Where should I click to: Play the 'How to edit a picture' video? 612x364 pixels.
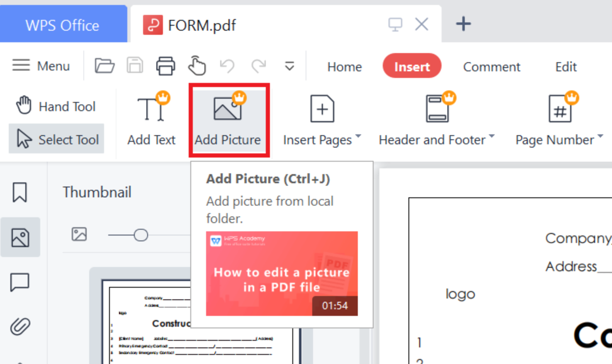[x=282, y=274]
